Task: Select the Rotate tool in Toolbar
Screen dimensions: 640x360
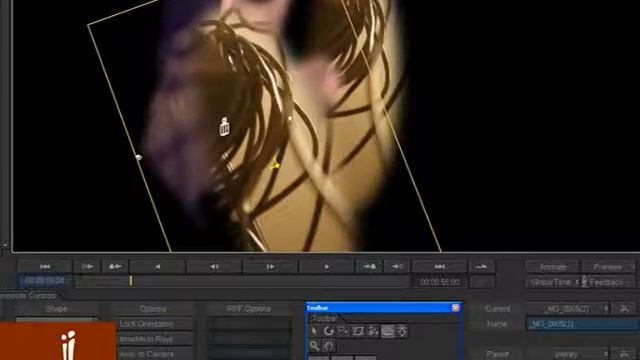Action: [329, 331]
